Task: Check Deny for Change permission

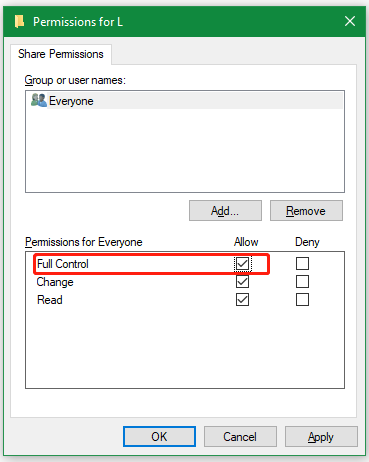Action: (302, 282)
